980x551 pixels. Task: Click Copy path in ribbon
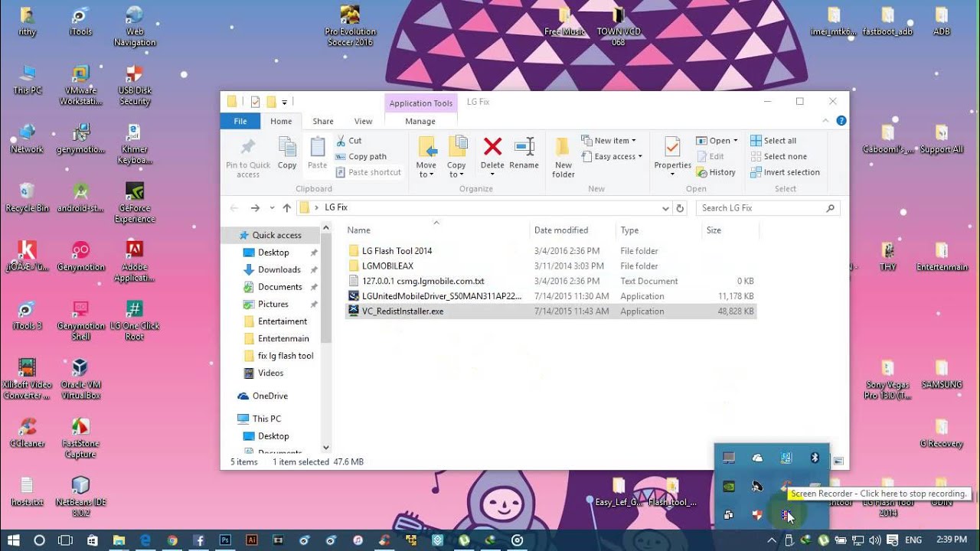point(361,157)
